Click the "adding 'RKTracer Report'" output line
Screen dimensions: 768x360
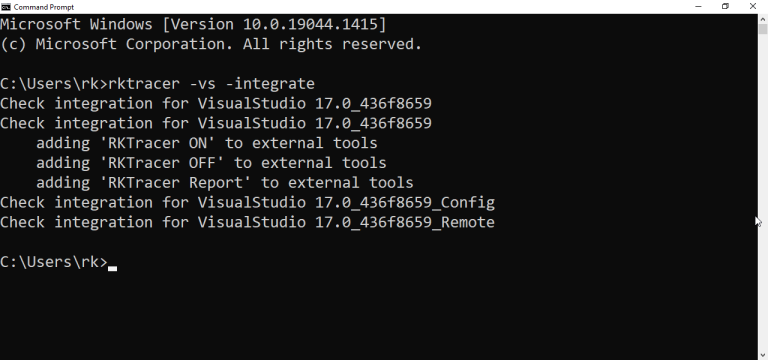coord(225,183)
